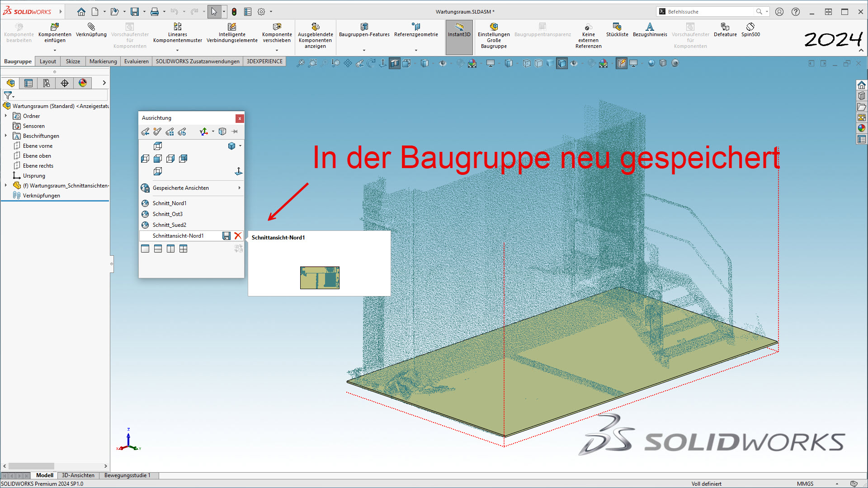Toggle pin on the Ausrichtung dialog

tap(235, 131)
